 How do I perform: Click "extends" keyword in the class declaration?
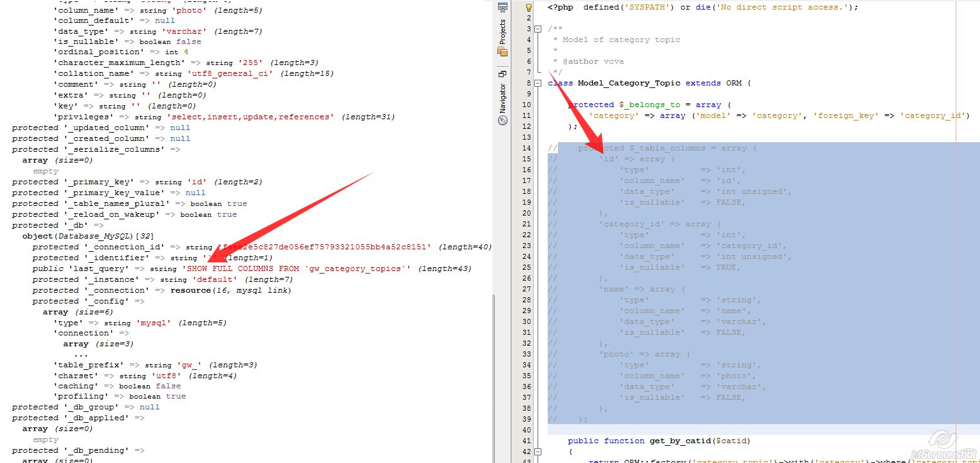(x=703, y=83)
